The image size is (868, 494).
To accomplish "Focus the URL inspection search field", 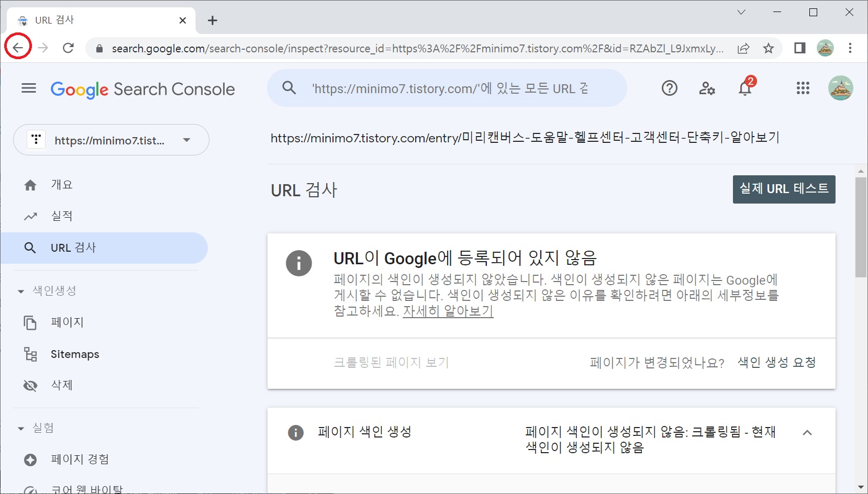I will 447,88.
